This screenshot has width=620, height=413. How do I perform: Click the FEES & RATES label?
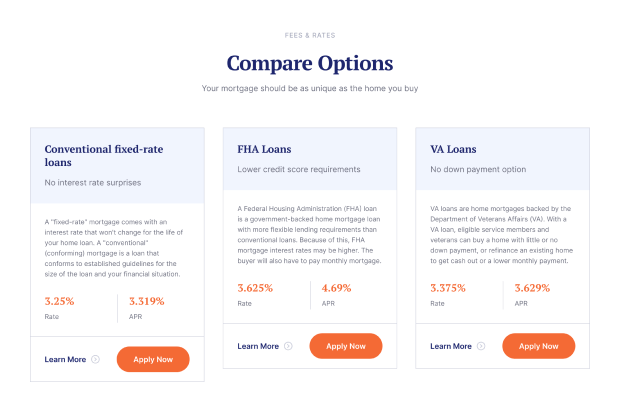(310, 35)
